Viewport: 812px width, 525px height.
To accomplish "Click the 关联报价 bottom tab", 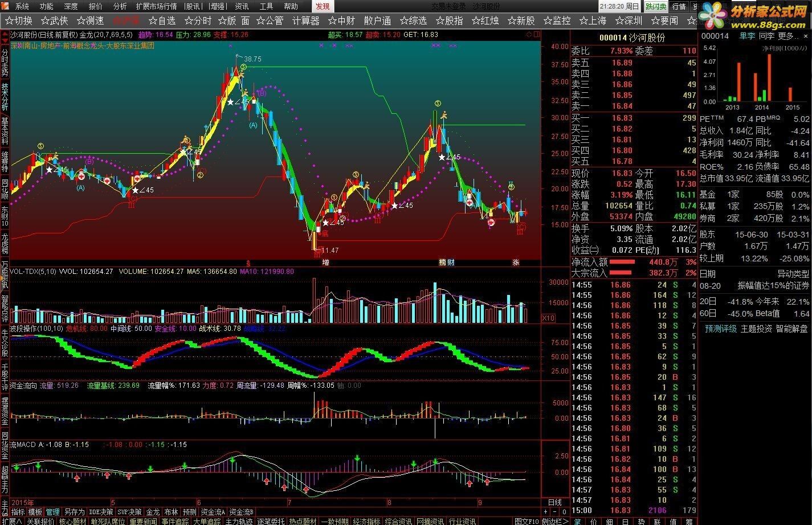I will coord(41,521).
